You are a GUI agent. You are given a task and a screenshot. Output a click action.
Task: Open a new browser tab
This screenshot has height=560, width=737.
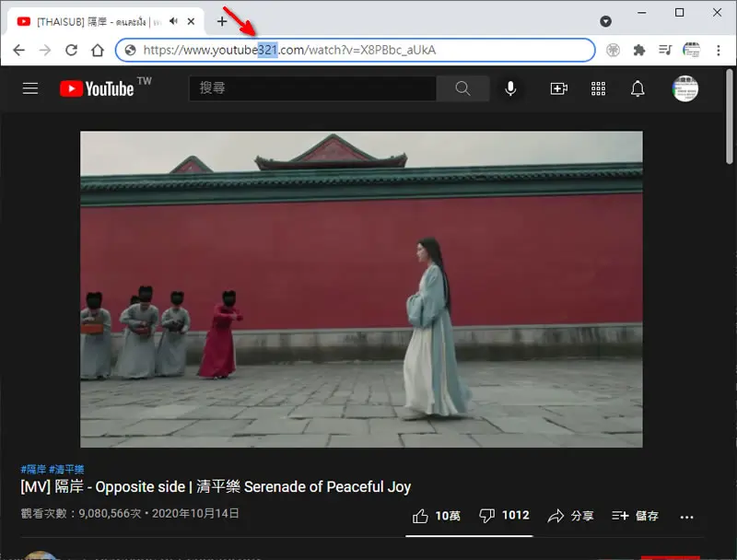tap(222, 21)
